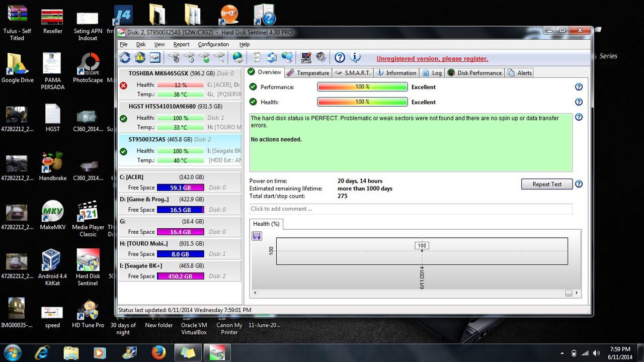644x362 pixels.
Task: Click the 'Click to add comment' field
Action: coord(411,209)
